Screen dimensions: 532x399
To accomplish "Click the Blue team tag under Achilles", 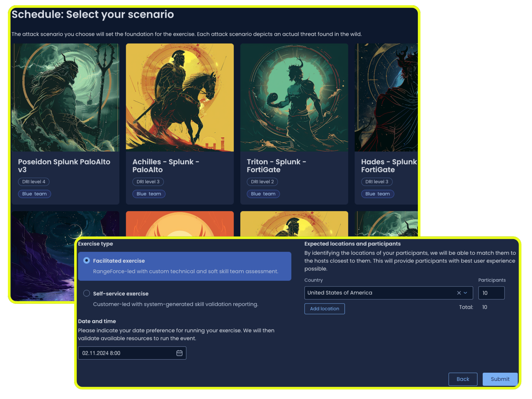I will pyautogui.click(x=149, y=194).
